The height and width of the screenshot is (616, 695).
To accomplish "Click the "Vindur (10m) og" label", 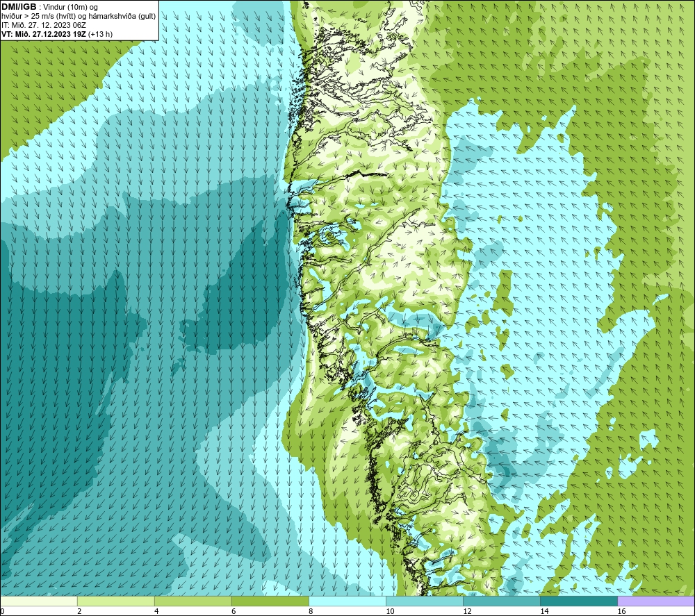I will (71, 8).
